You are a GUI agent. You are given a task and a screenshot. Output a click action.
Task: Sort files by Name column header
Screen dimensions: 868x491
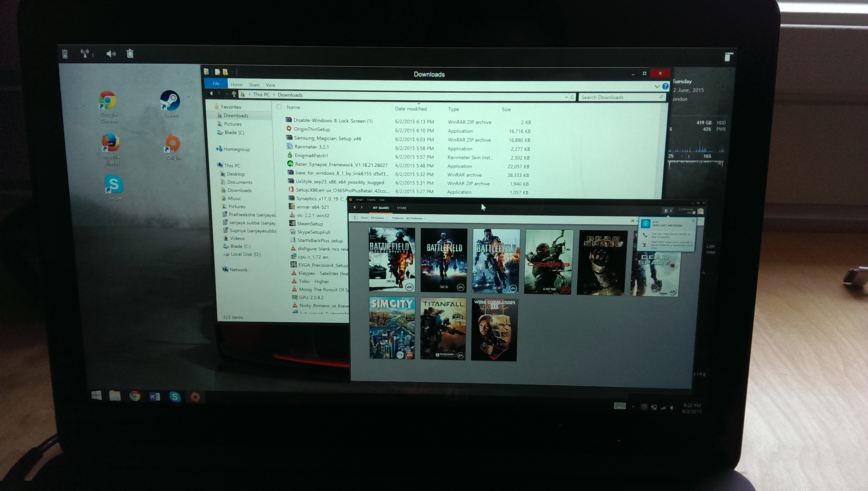tap(293, 107)
